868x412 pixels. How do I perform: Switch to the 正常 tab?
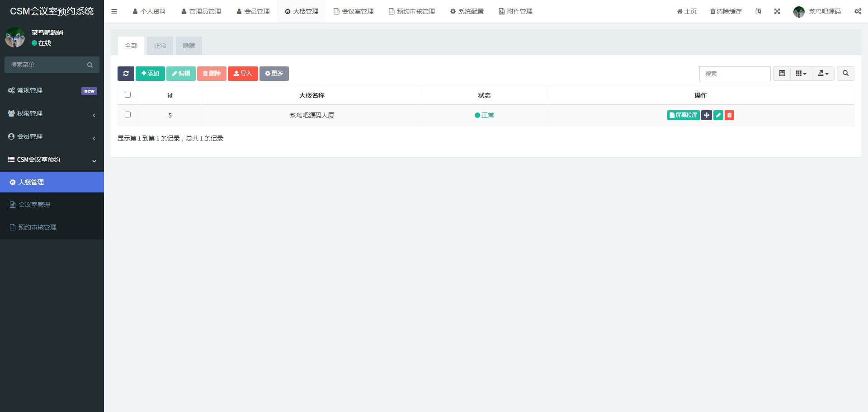pyautogui.click(x=160, y=46)
